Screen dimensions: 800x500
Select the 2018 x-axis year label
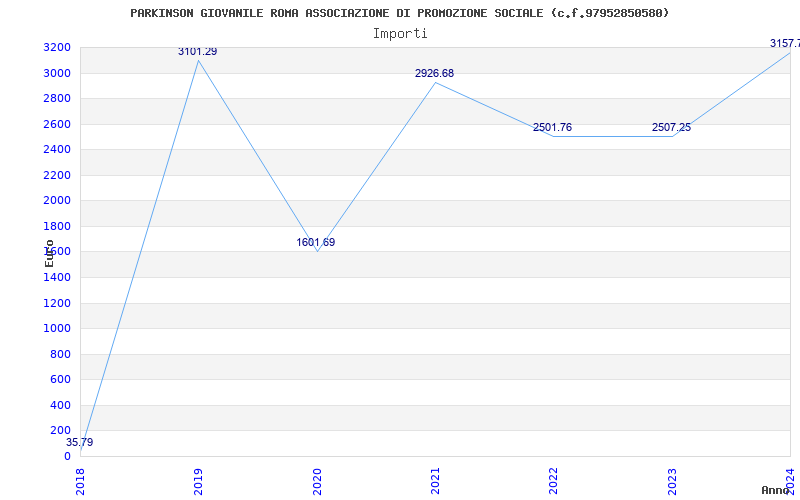click(80, 481)
